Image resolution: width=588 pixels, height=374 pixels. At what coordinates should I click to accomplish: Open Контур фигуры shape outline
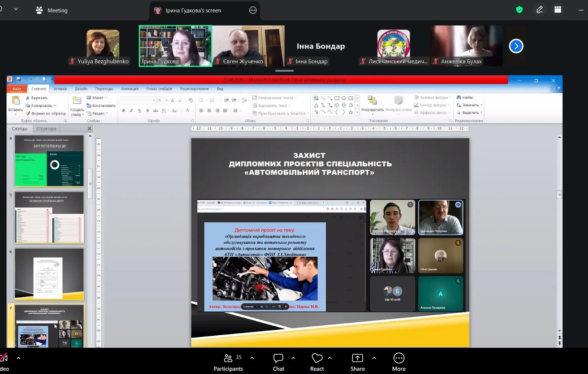[x=431, y=105]
